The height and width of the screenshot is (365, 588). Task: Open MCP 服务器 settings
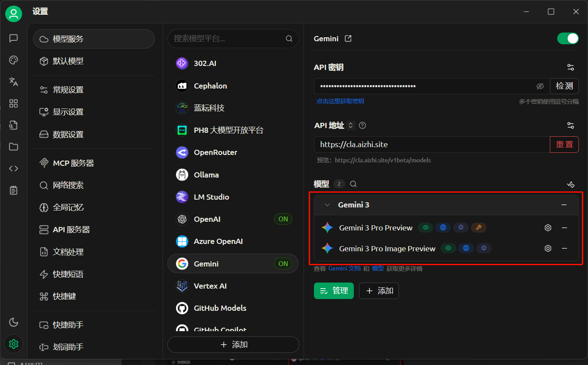point(94,163)
